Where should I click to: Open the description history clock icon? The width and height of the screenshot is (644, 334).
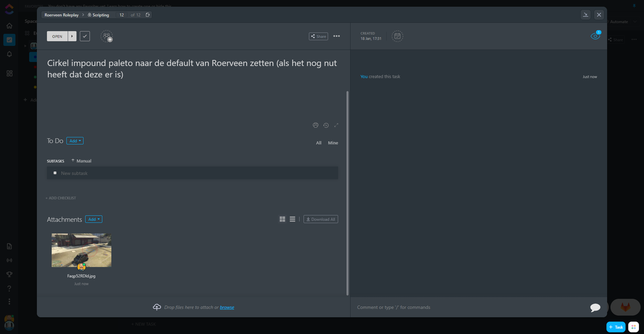(326, 125)
